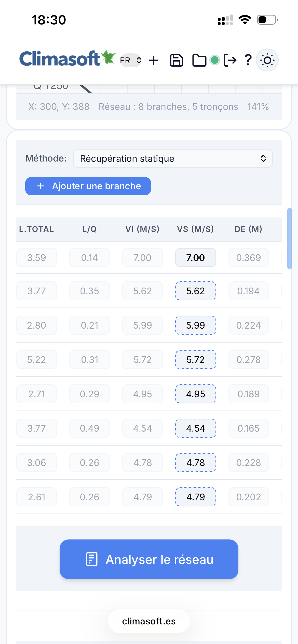Click Ajouter une branche button

[88, 186]
